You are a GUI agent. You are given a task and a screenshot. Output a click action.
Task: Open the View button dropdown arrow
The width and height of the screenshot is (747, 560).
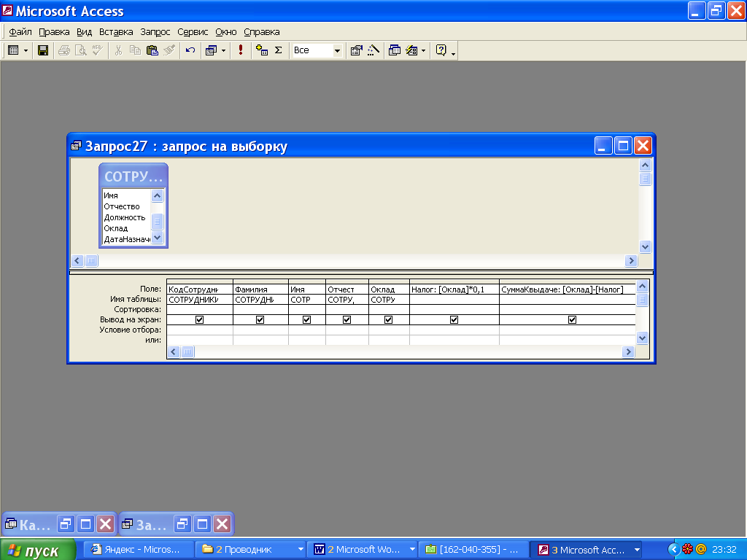tap(26, 50)
